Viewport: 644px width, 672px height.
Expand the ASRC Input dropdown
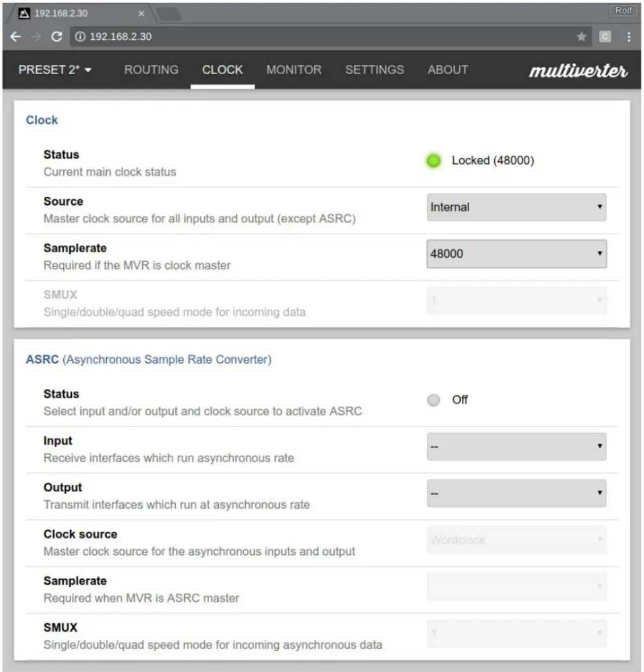tap(516, 446)
